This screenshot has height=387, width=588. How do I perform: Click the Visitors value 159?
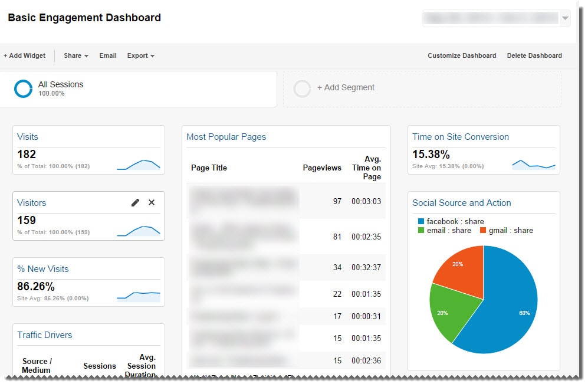27,220
